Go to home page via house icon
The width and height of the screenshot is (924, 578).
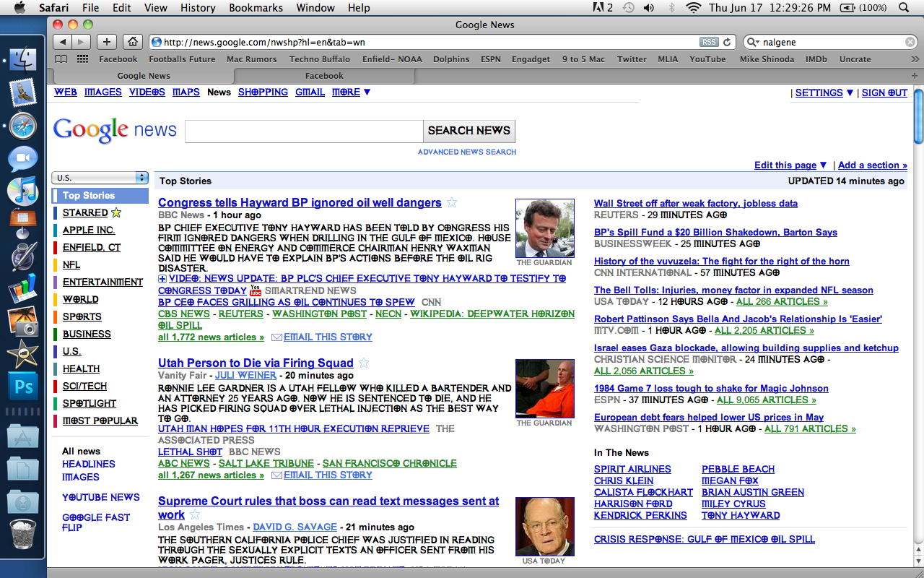[131, 42]
